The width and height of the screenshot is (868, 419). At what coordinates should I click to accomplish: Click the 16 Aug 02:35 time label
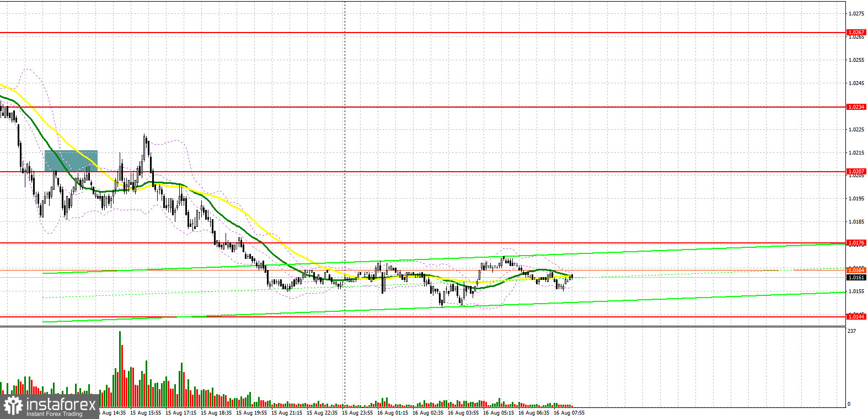tap(428, 413)
